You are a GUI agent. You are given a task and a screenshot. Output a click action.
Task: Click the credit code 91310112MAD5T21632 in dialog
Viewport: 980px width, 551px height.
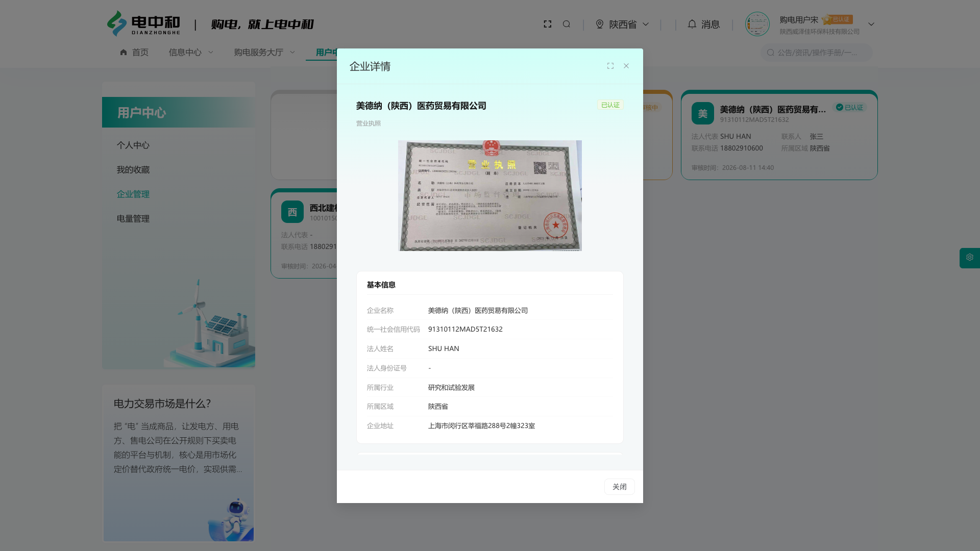[465, 329]
